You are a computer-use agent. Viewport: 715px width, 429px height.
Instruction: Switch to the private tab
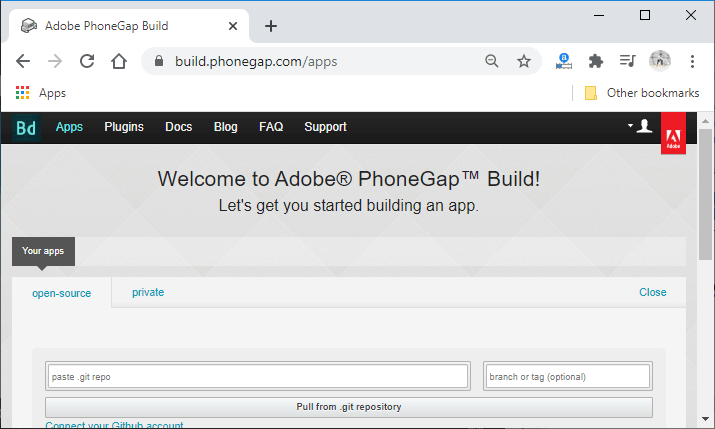(x=148, y=292)
